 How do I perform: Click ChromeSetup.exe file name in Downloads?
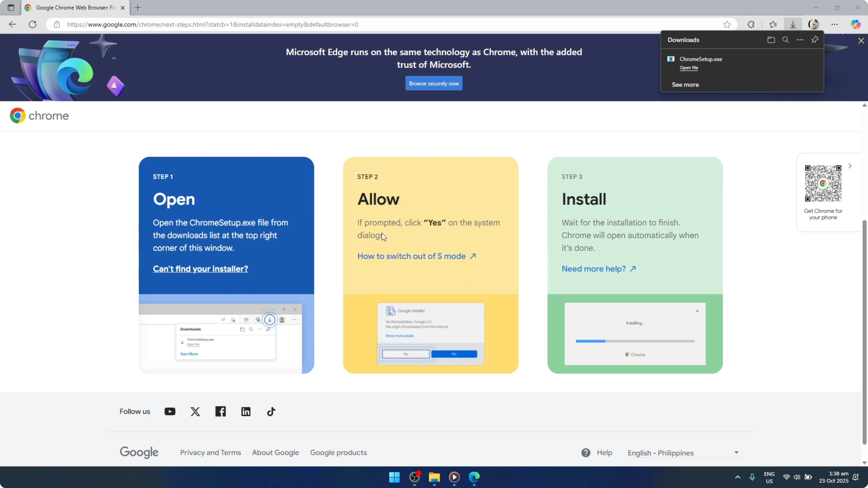coord(701,59)
